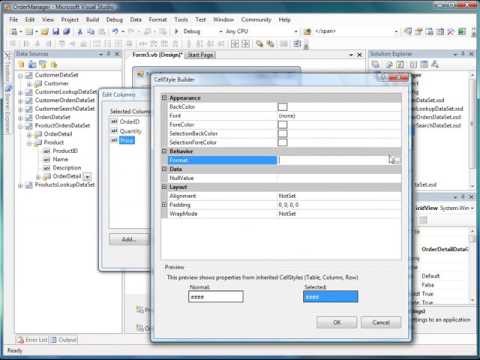Click the Cut scissors icon
Image resolution: width=480 pixels, height=360 pixels.
(x=80, y=32)
